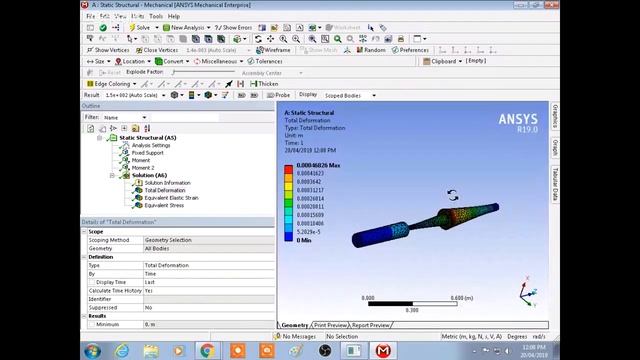Screen dimensions: 640x360
Task: Open OBS Studio from the taskbar
Action: click(x=325, y=351)
